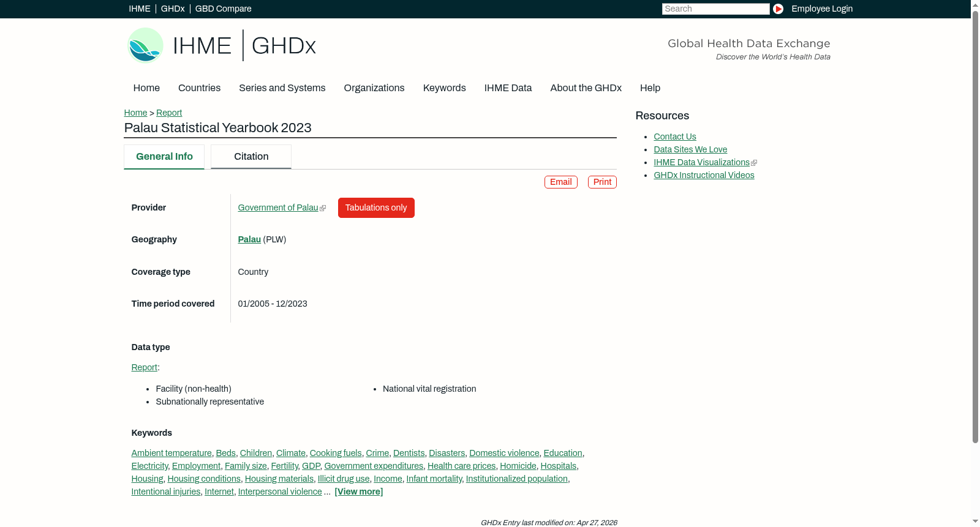Click the IHME GHDx logo

(x=222, y=45)
